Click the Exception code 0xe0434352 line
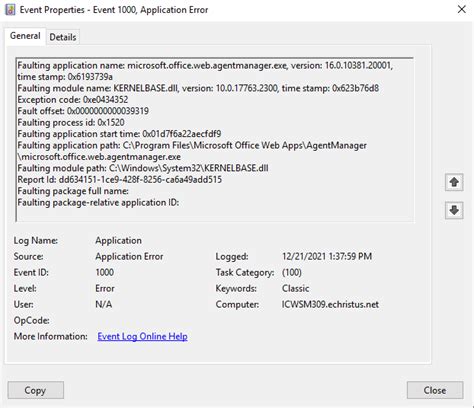474x408 pixels. click(73, 100)
